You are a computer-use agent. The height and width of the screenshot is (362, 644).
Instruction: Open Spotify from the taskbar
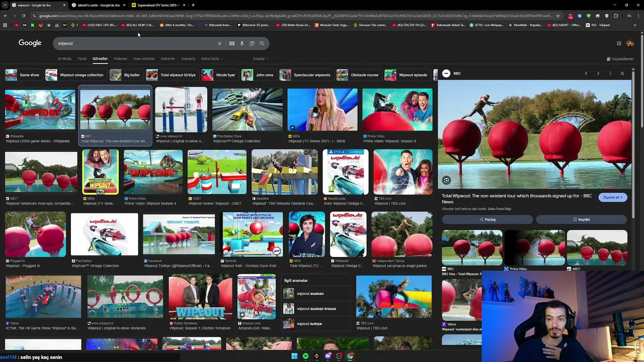(x=305, y=356)
